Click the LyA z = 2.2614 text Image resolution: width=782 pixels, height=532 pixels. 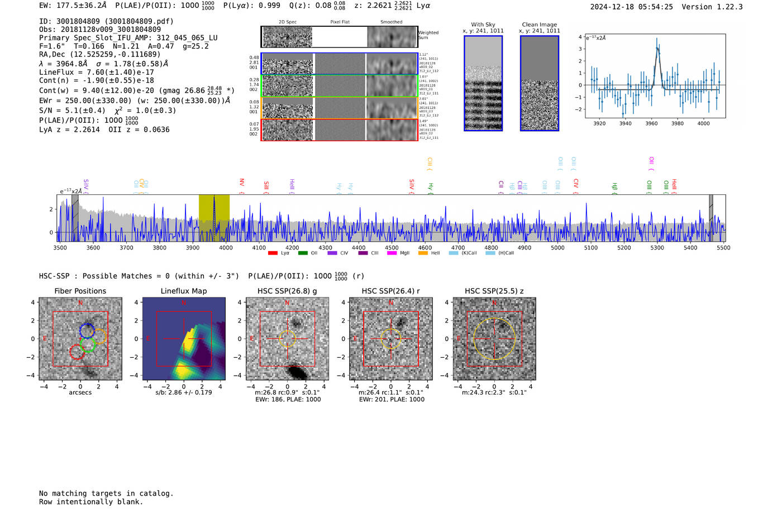point(69,130)
